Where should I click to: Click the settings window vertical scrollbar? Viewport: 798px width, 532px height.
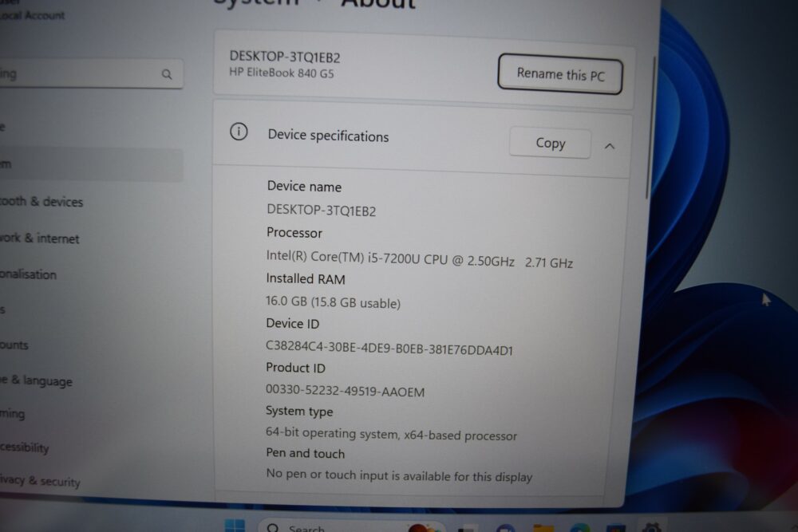click(650, 127)
